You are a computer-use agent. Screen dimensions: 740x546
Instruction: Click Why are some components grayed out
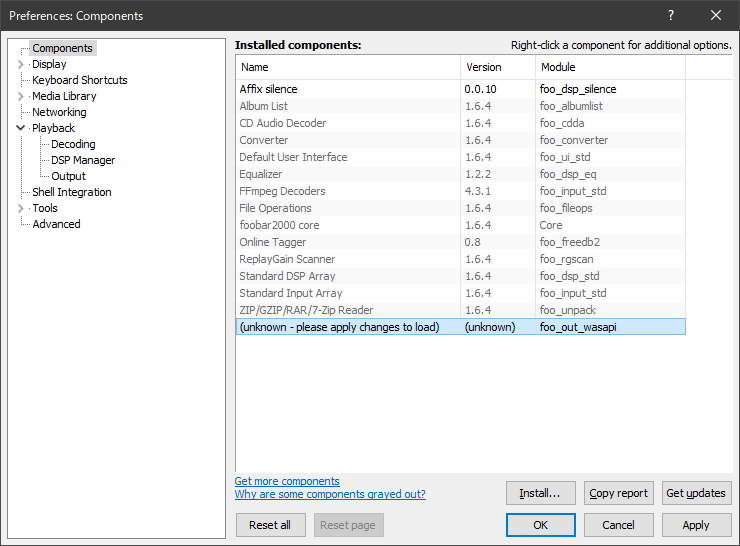(330, 494)
